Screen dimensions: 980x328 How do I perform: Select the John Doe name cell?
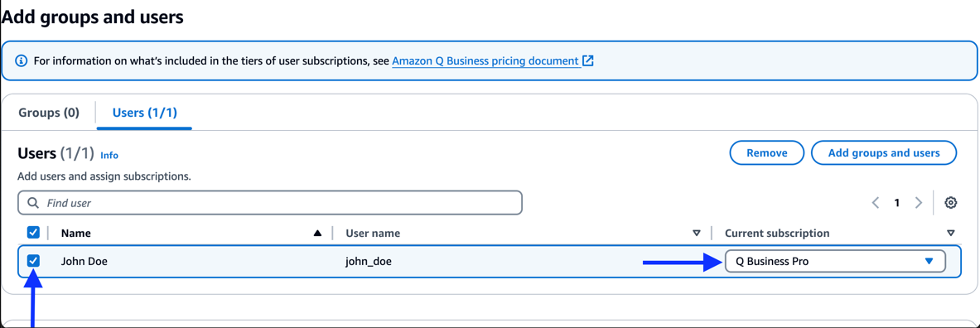click(x=84, y=262)
